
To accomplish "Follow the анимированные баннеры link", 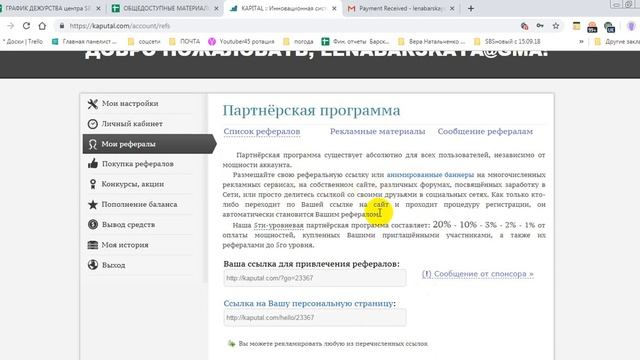I will point(430,175).
